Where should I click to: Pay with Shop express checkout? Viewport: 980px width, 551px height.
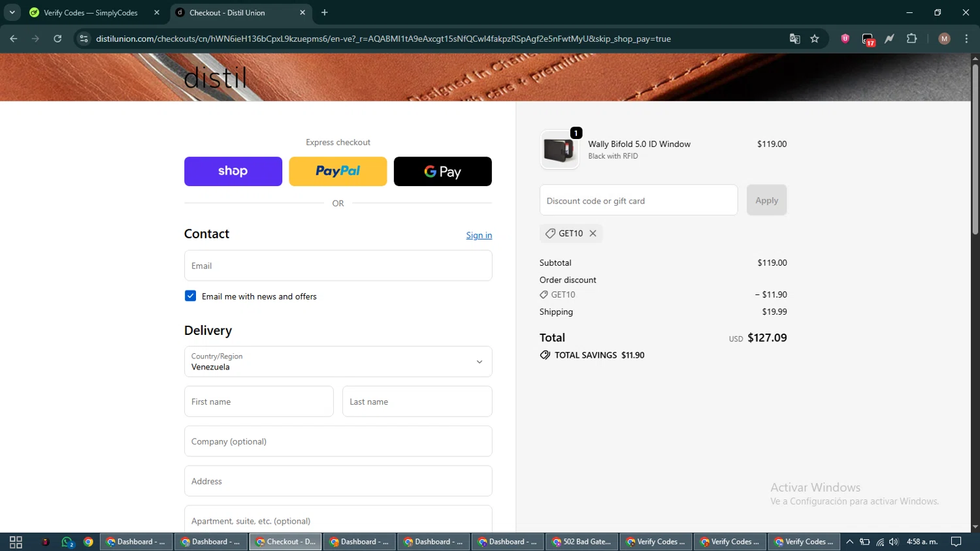233,171
